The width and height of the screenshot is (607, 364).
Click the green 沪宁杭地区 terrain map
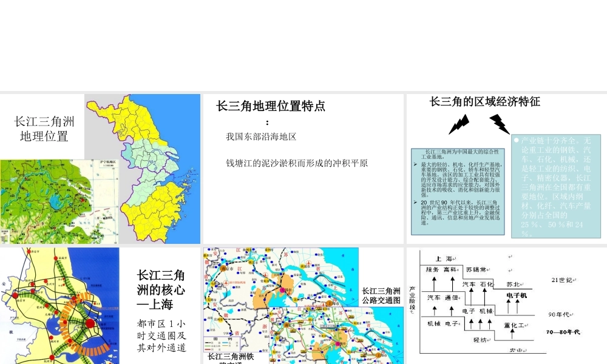click(59, 201)
